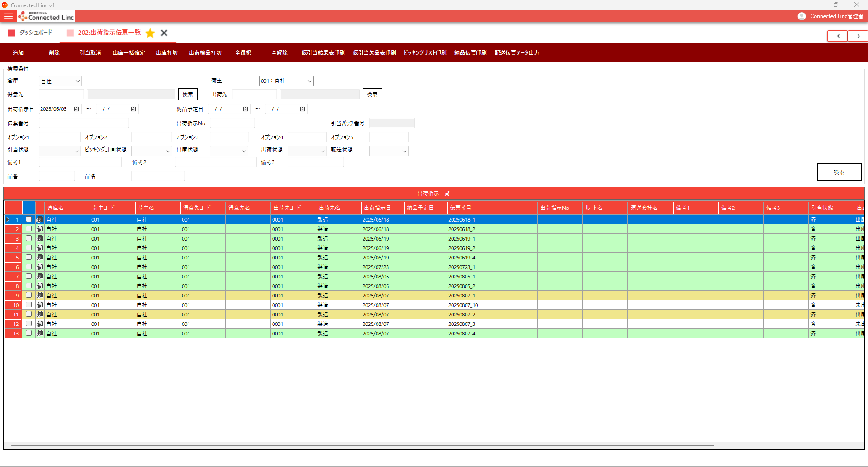Click the 検索 button next to 得意先
868x467 pixels.
(188, 94)
